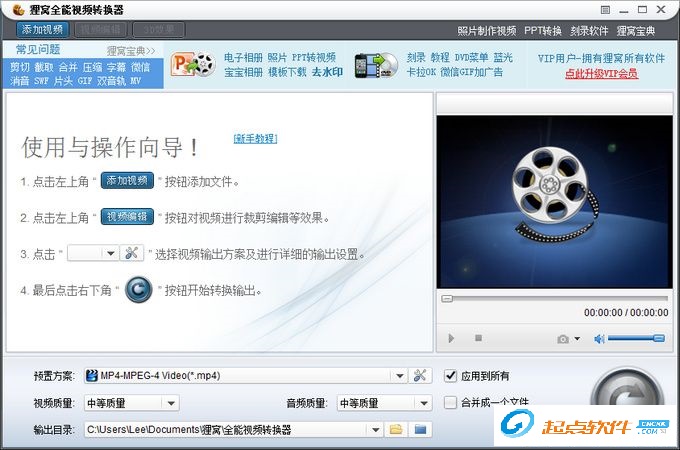Open the empty dropdown in guide step 3

coord(93,253)
